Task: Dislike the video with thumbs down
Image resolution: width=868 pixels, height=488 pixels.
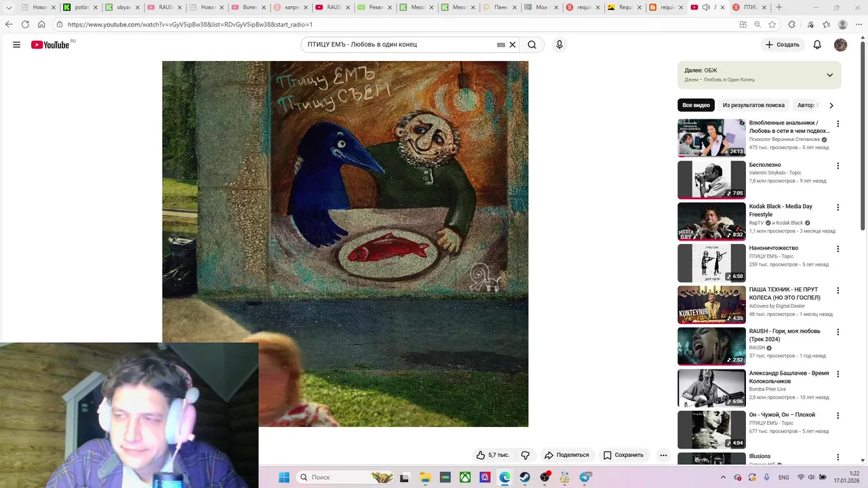Action: click(525, 455)
